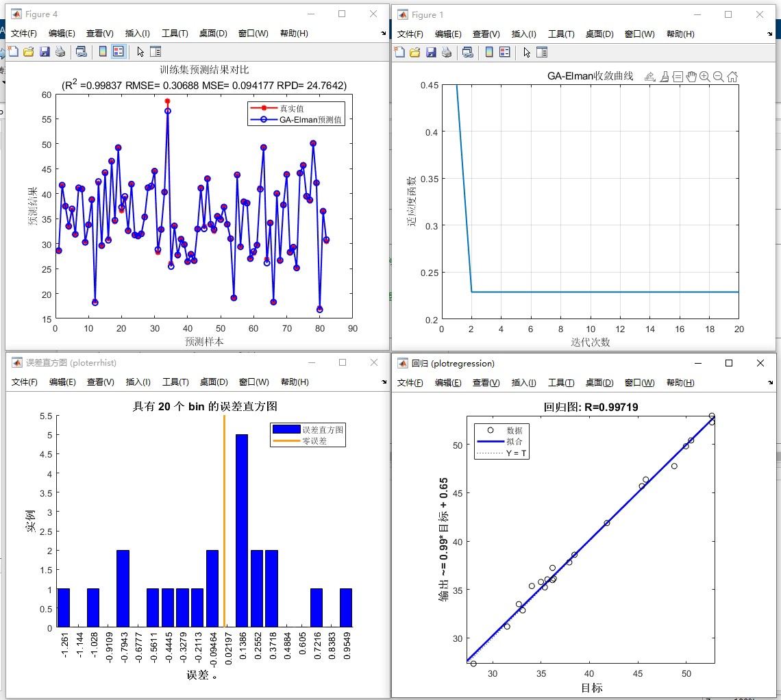Open Property Inspector icon in Figure 4 toolbar
This screenshot has width=781, height=700.
click(x=156, y=51)
